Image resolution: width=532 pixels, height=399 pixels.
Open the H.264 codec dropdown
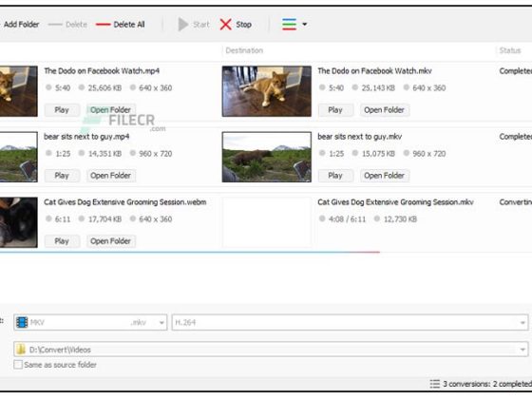pos(351,322)
